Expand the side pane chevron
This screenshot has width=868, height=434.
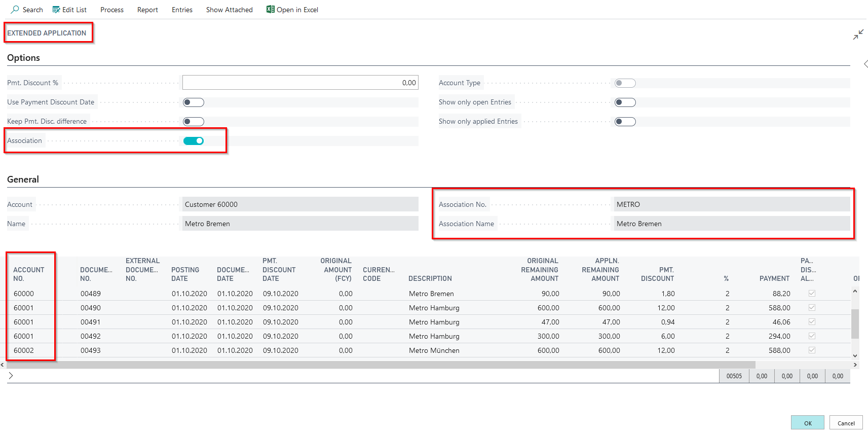coord(865,64)
